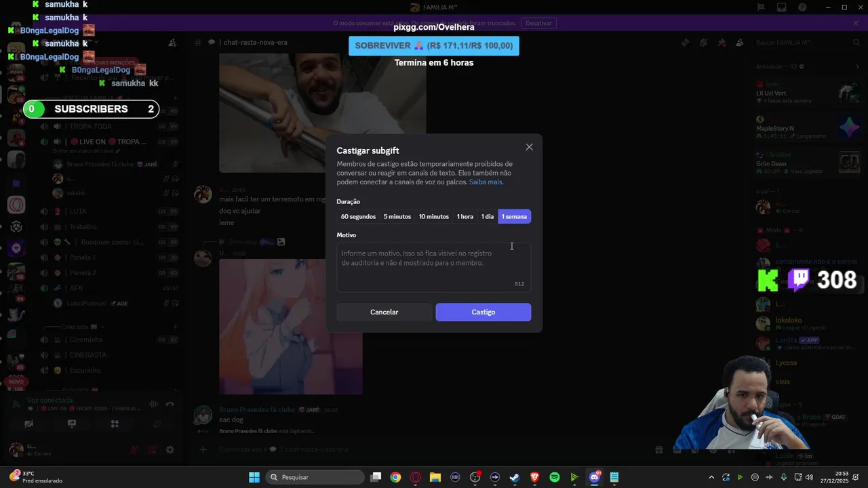The image size is (868, 488).
Task: Join the Panela 1 voice channel
Action: (x=110, y=258)
